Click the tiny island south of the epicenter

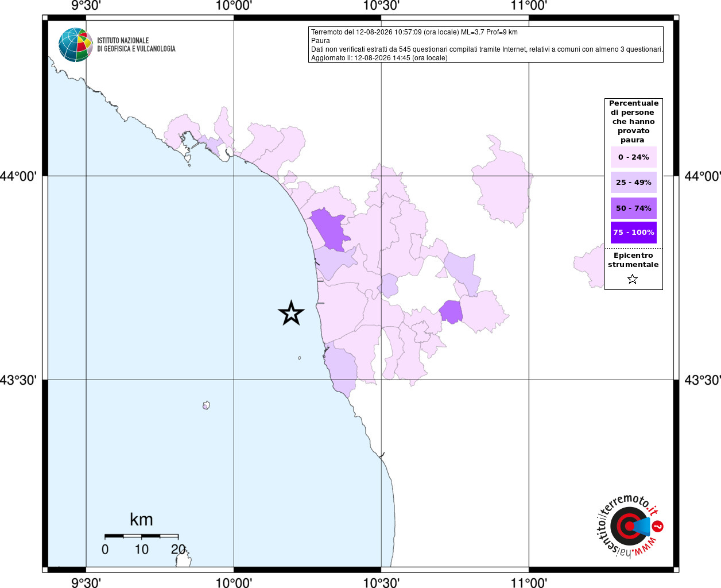300,358
